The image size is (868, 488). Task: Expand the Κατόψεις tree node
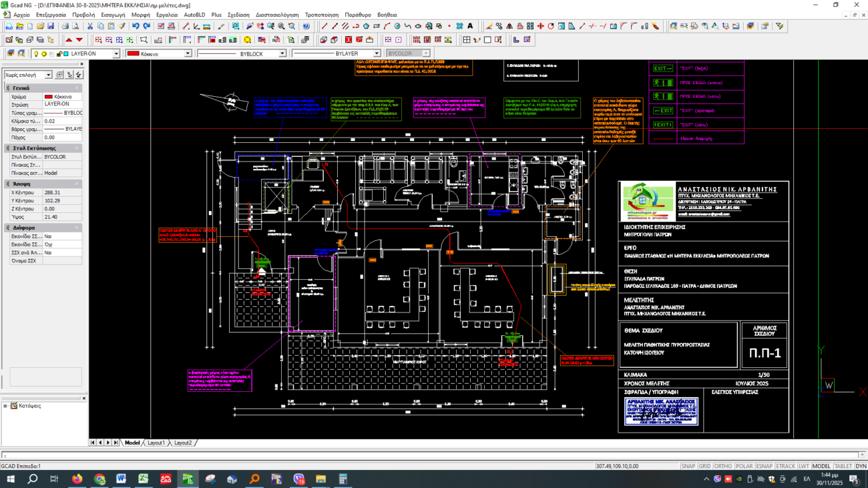pyautogui.click(x=5, y=406)
